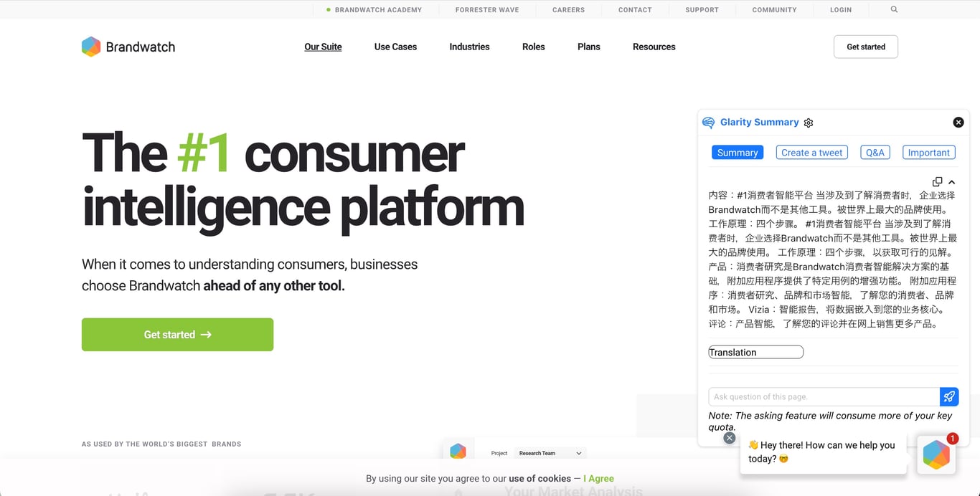Viewport: 980px width, 496px height.
Task: Click the use of cookies link
Action: tap(540, 478)
